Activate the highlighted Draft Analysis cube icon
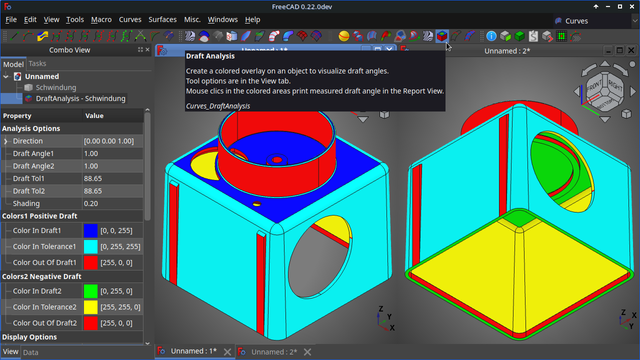 [442, 36]
